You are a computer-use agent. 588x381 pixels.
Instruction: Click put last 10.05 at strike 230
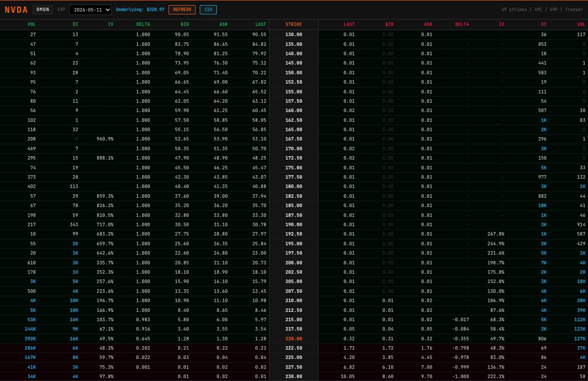[x=347, y=376]
